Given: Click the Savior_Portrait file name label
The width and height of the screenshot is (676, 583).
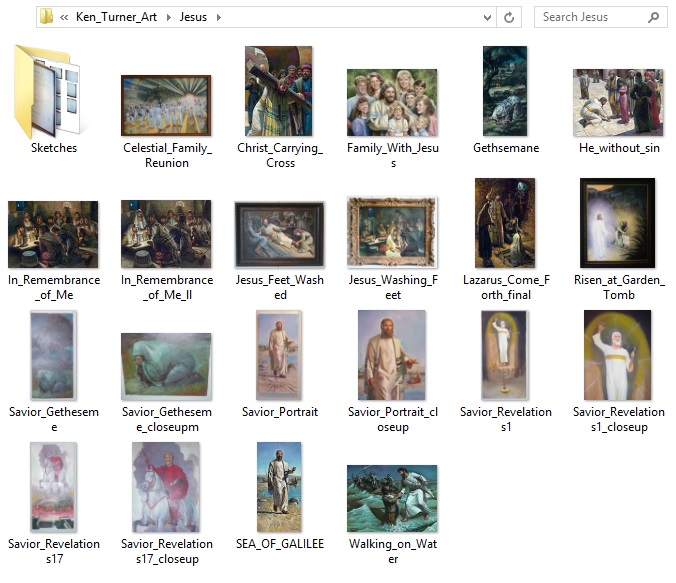Looking at the screenshot, I should pos(280,412).
